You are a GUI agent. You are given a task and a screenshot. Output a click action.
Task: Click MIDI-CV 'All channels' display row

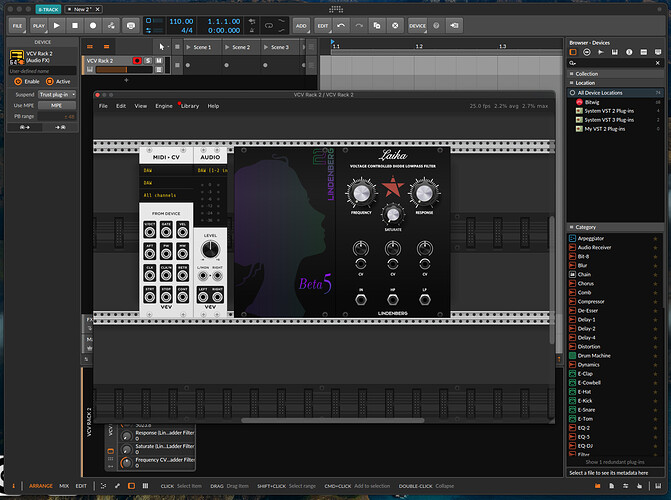(166, 195)
